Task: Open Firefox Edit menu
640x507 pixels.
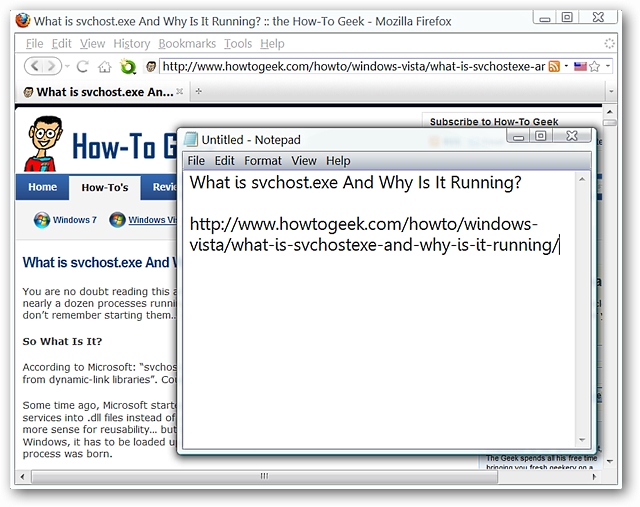Action: 61,44
